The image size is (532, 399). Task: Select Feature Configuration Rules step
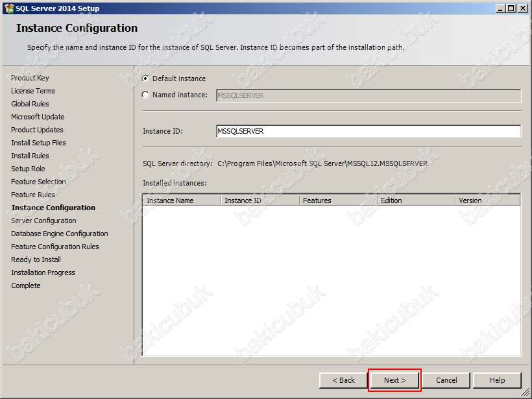(x=55, y=247)
